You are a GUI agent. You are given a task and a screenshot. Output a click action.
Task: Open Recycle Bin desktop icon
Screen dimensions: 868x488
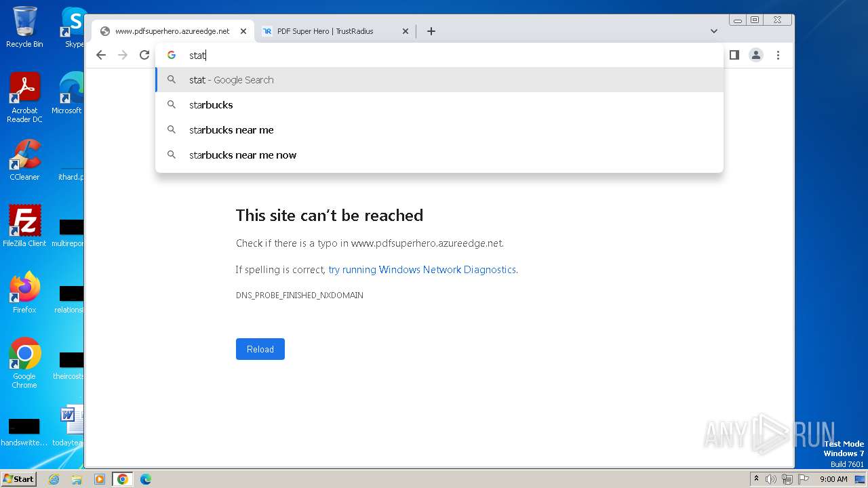point(24,27)
